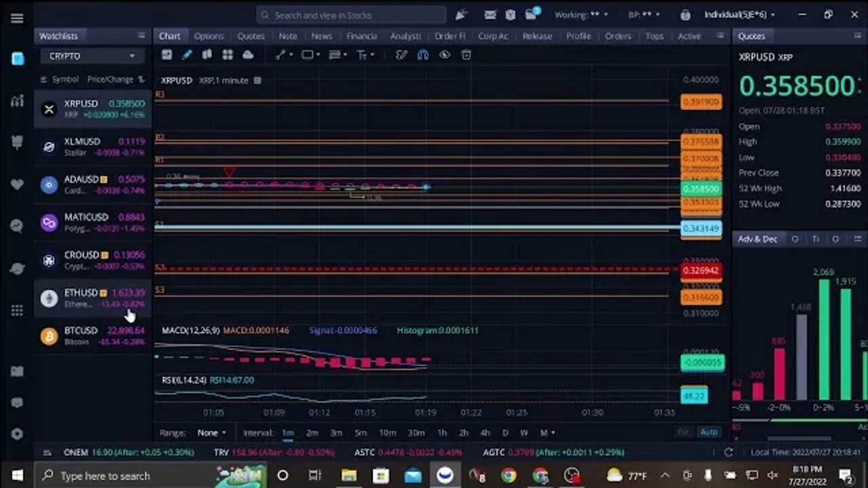Click the refresh icon in status bar
The width and height of the screenshot is (868, 488).
pyautogui.click(x=728, y=452)
